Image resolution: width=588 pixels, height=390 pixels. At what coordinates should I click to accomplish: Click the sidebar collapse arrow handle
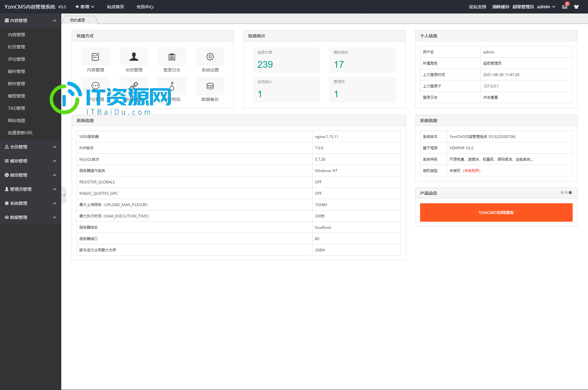pyautogui.click(x=64, y=195)
